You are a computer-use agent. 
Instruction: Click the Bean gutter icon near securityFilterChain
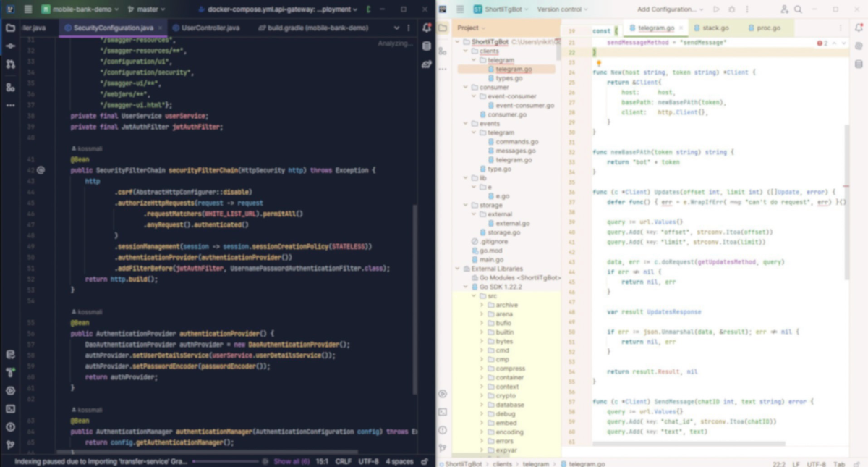[x=41, y=170]
